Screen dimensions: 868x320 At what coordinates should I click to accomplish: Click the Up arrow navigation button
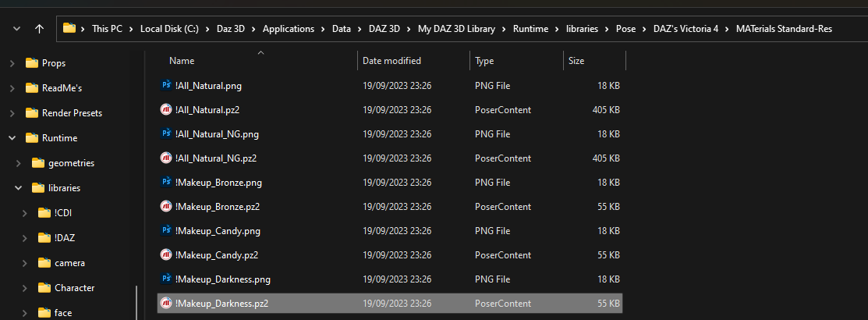coord(40,29)
